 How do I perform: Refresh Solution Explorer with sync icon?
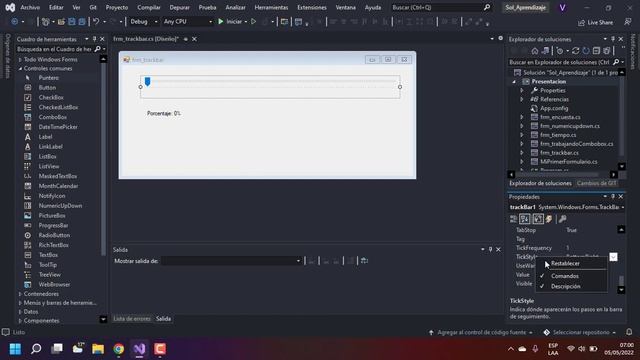point(576,51)
